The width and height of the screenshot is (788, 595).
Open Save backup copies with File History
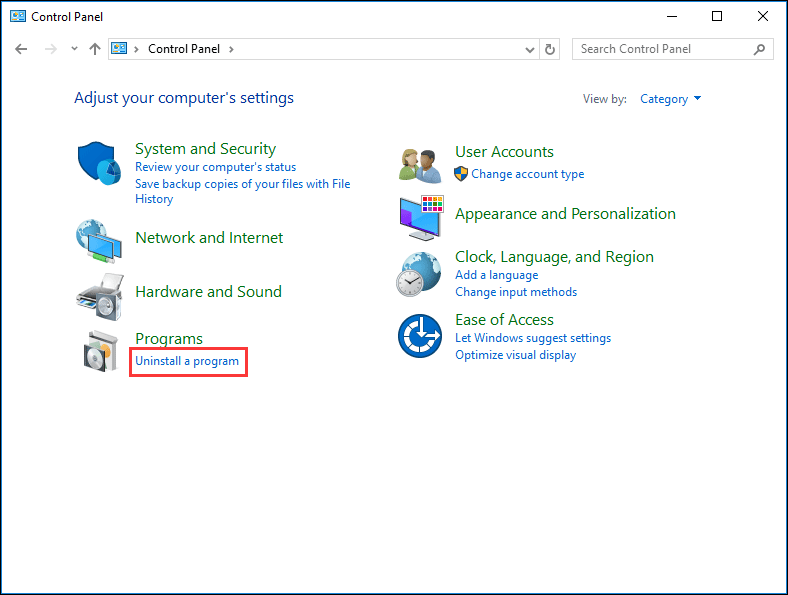pos(243,191)
